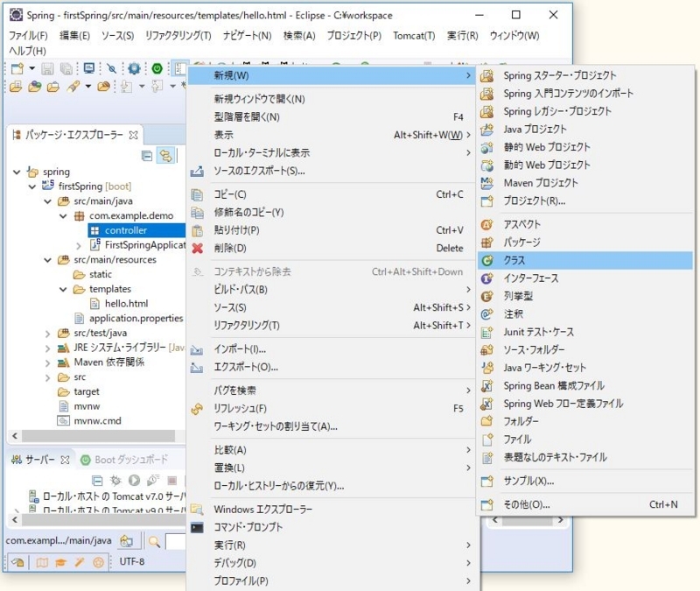
Task: Click the source folder (ソース・フォルダー) icon
Action: tap(487, 350)
